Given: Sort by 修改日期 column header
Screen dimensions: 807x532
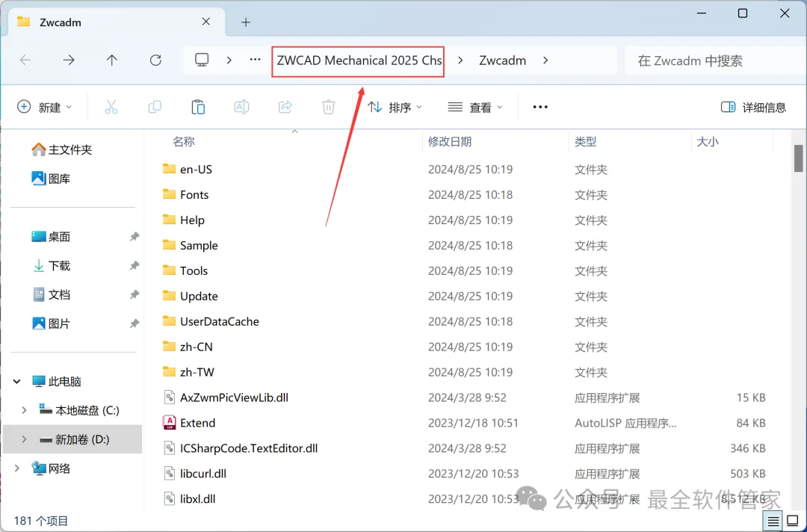Looking at the screenshot, I should pyautogui.click(x=450, y=141).
